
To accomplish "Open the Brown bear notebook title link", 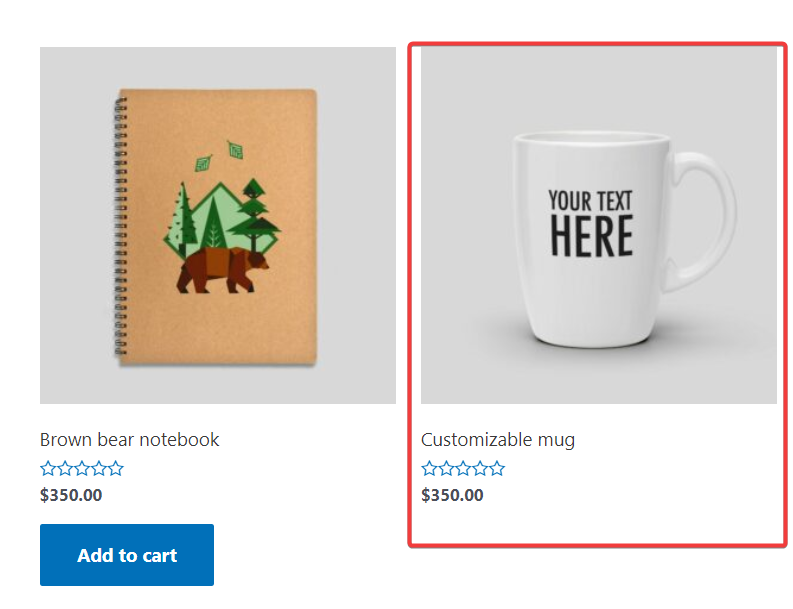I will click(129, 439).
